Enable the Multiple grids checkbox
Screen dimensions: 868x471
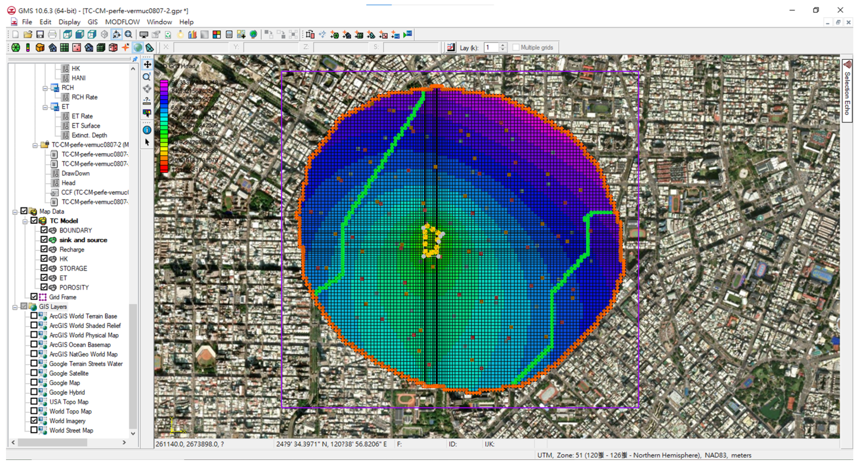(x=516, y=47)
